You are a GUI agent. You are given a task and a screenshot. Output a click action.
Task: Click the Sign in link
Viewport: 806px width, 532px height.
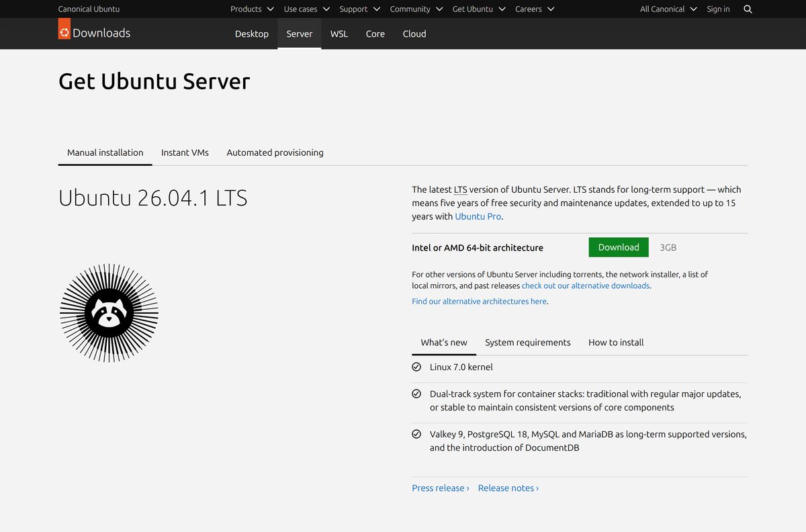(718, 9)
